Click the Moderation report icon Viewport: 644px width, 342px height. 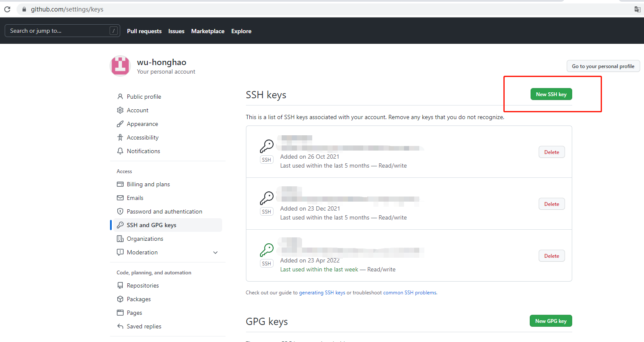click(120, 252)
